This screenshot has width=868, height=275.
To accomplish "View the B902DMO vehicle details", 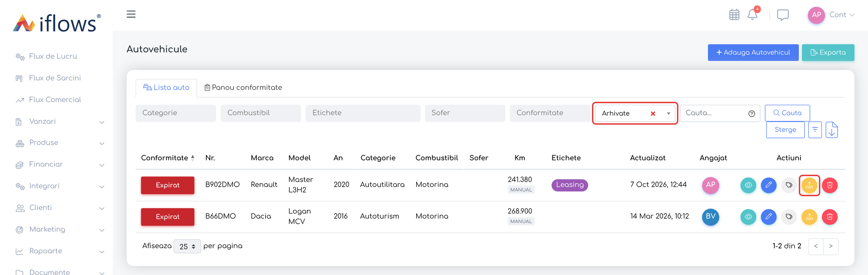I will [748, 185].
